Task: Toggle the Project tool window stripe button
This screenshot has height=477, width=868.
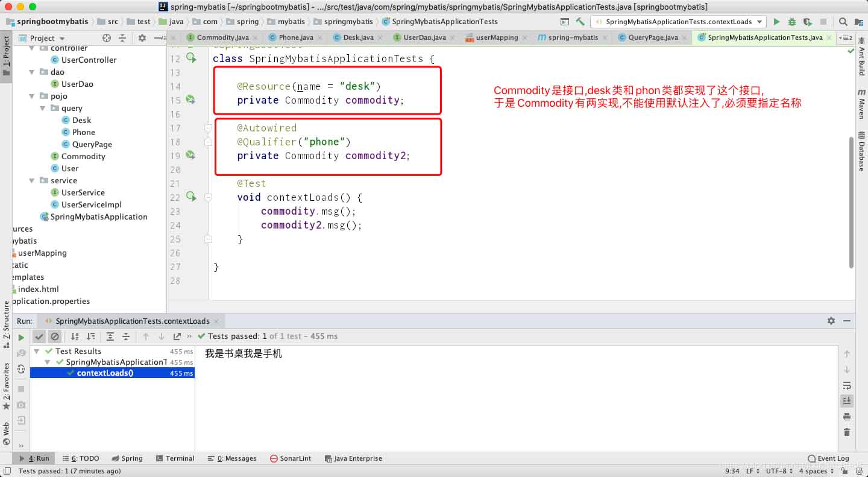Action: 6,55
